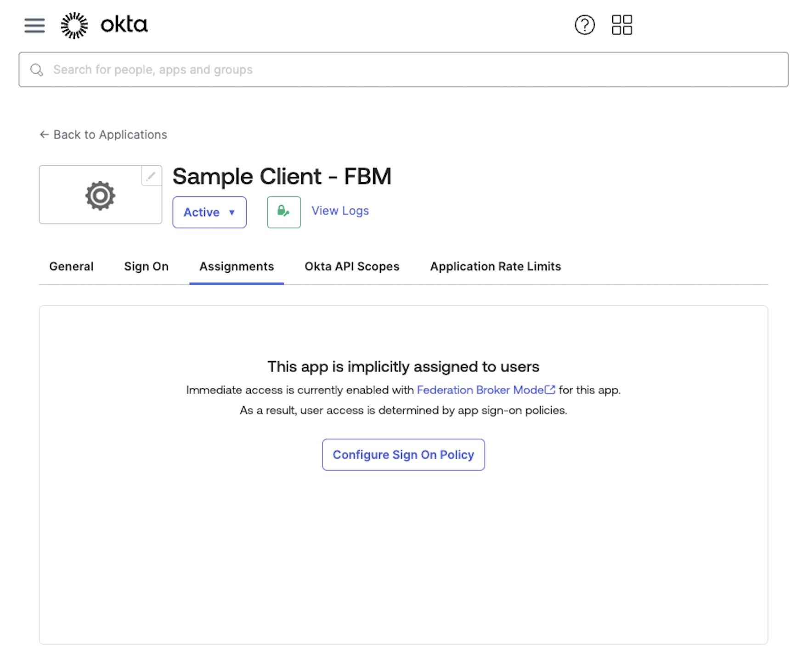Open the help question mark icon

click(x=584, y=25)
